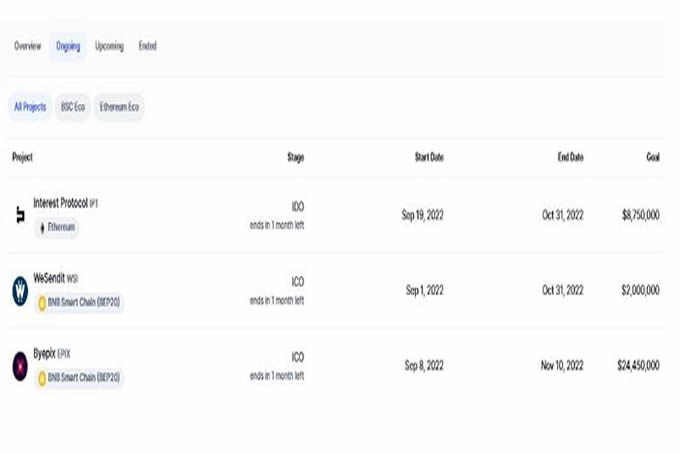Viewport: 680px width, 453px height.
Task: Filter by Ethereum Eco
Action: [x=119, y=107]
